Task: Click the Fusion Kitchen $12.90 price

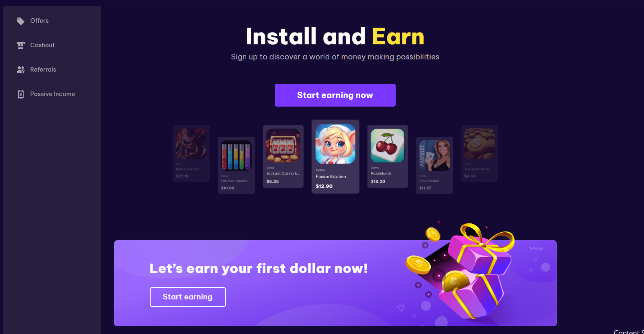Action: (x=324, y=186)
